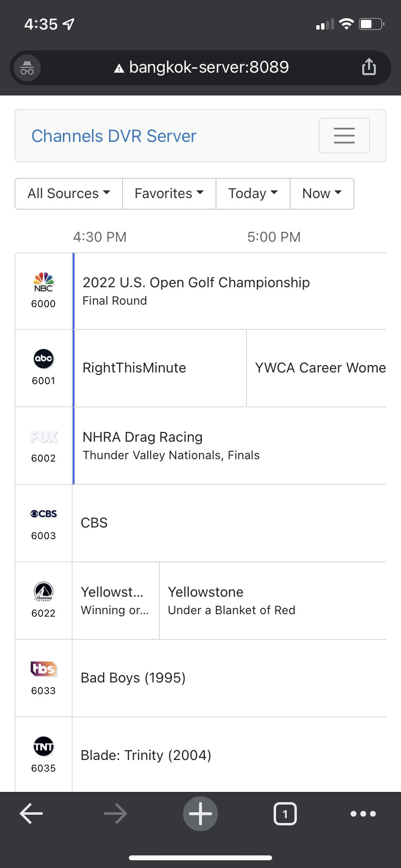Tap the CBS channel 6003 logo

[x=44, y=513]
